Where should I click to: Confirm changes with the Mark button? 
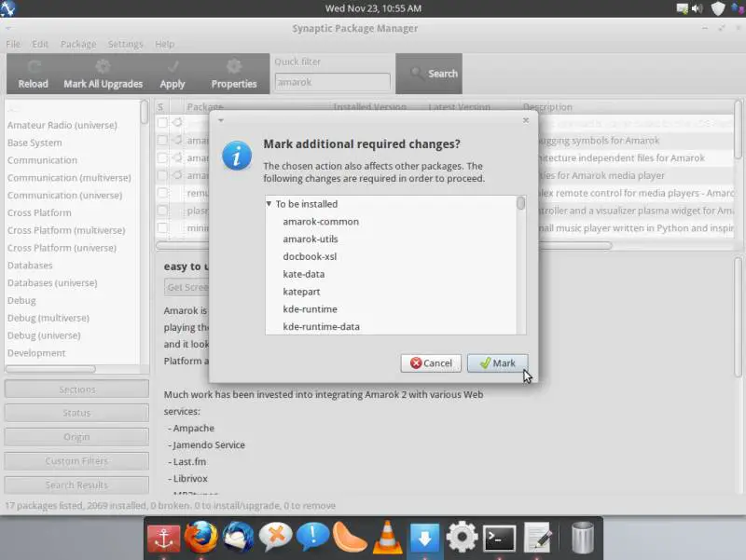498,363
